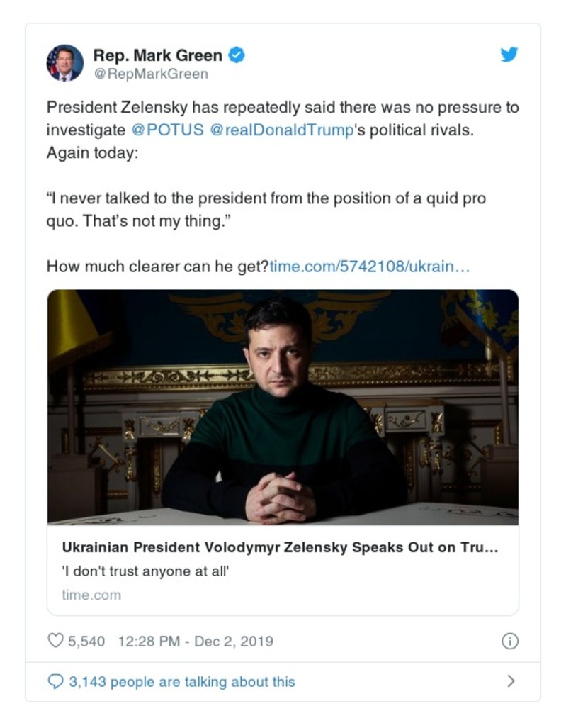Click the Twitter bird logo icon
566x728 pixels.
click(x=509, y=55)
